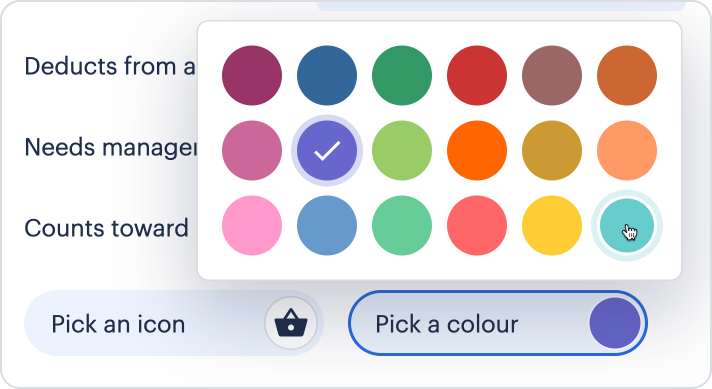Screen dimensions: 712x389
Task: Pick the bright orange swatch
Action: (477, 150)
